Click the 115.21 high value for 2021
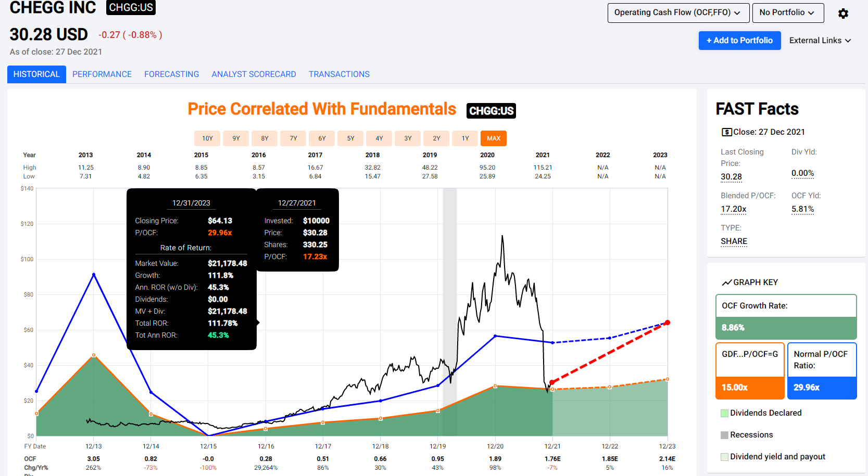Viewport: 868px width, 476px height. (x=543, y=168)
